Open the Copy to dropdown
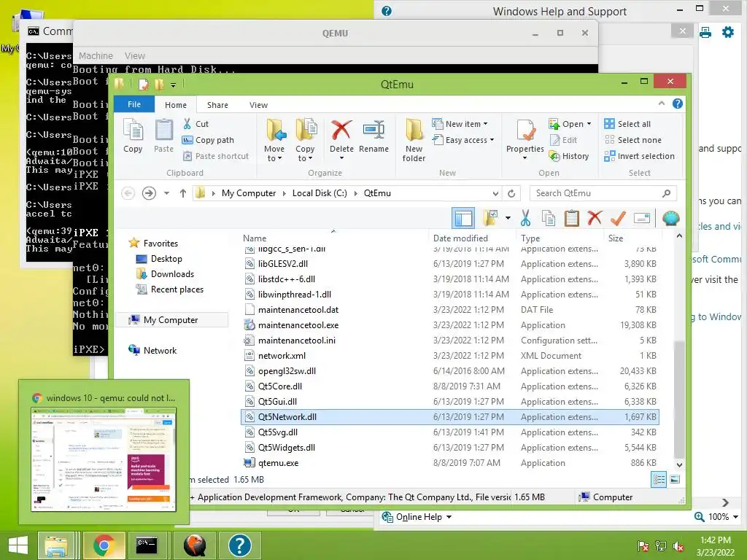 305,140
